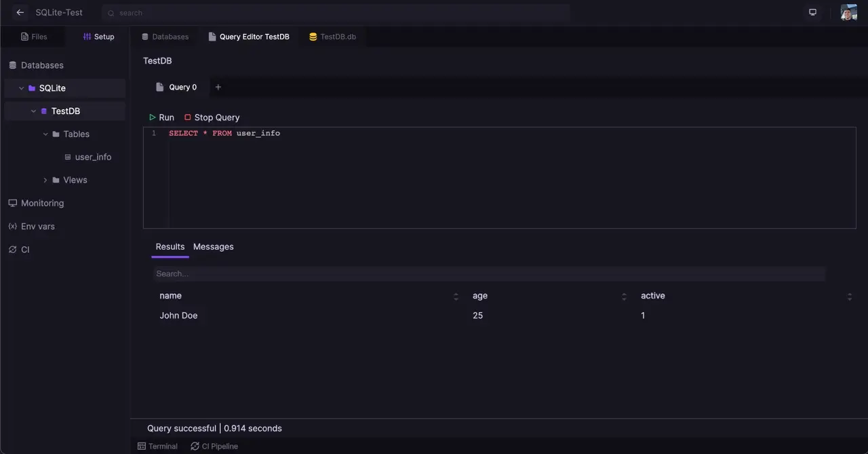Image resolution: width=868 pixels, height=454 pixels.
Task: Add a new query tab with plus
Action: (218, 87)
